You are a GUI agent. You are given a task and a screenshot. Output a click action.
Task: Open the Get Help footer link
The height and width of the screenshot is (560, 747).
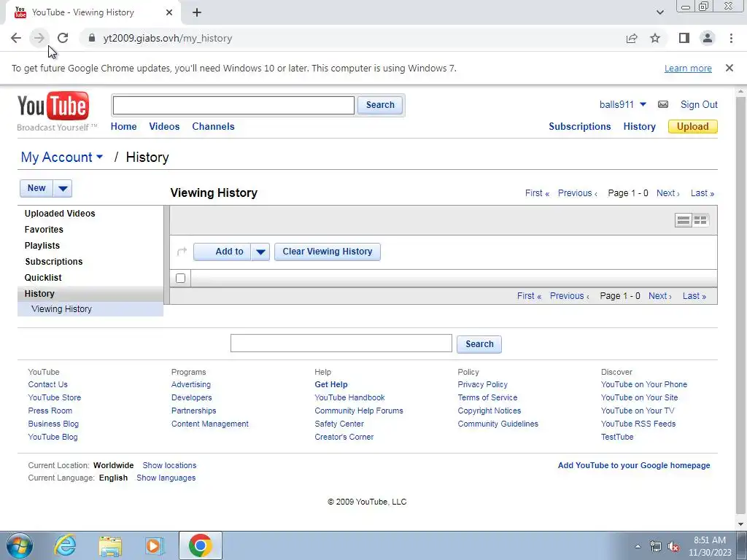pos(330,384)
